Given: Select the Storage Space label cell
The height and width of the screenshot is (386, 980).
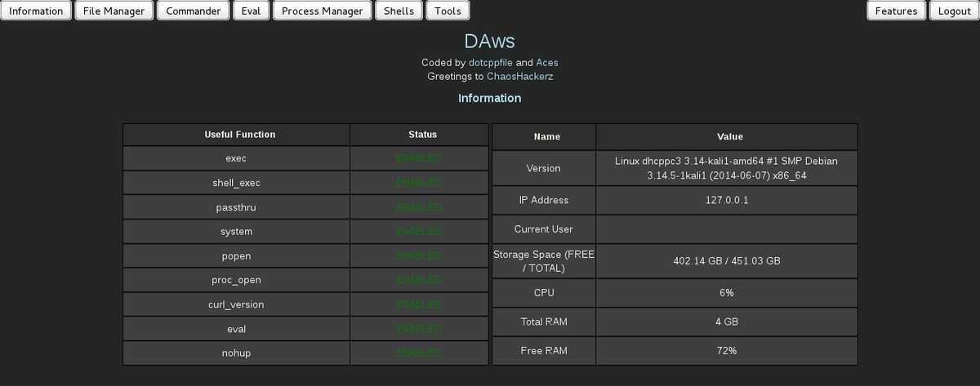Looking at the screenshot, I should pyautogui.click(x=544, y=261).
